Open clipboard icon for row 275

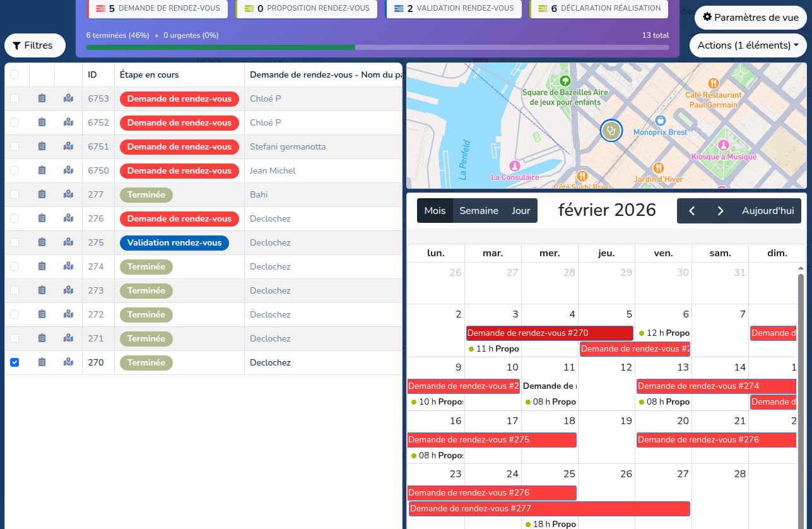coord(42,242)
